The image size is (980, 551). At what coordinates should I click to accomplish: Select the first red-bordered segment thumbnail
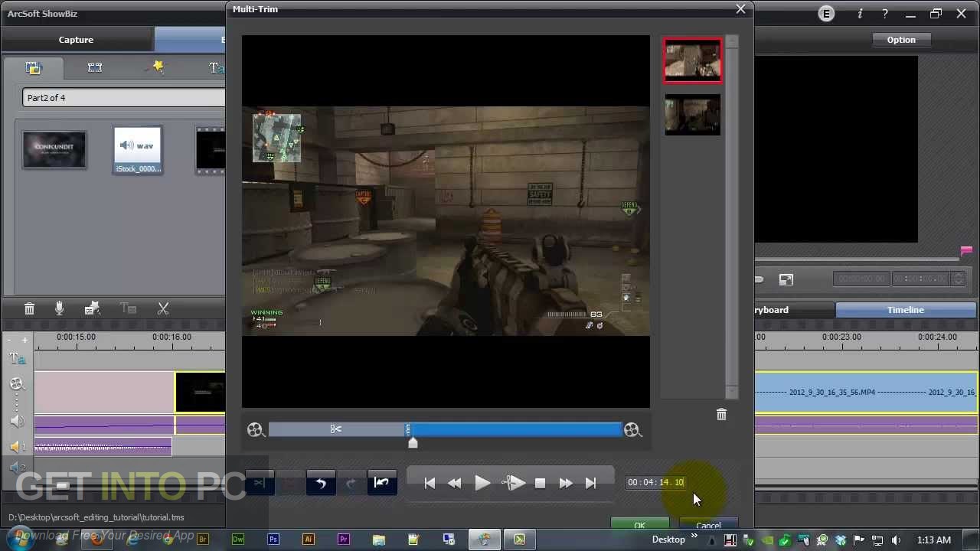pos(693,61)
